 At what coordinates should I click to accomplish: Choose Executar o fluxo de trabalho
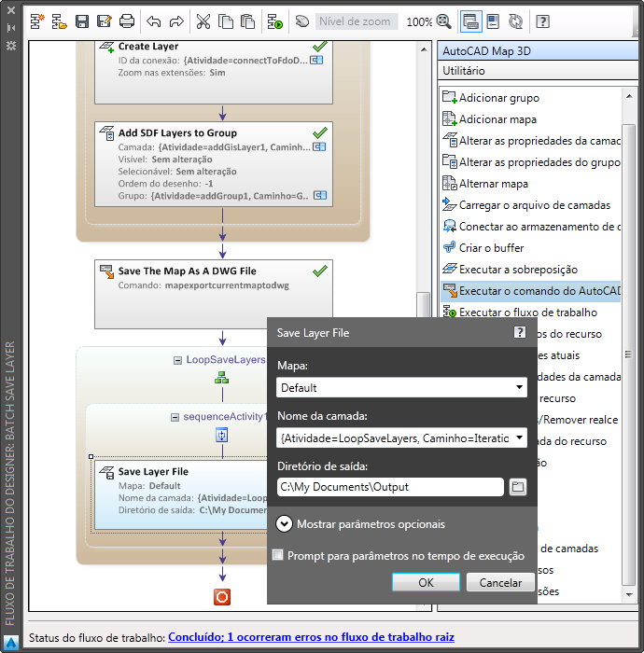point(531,312)
